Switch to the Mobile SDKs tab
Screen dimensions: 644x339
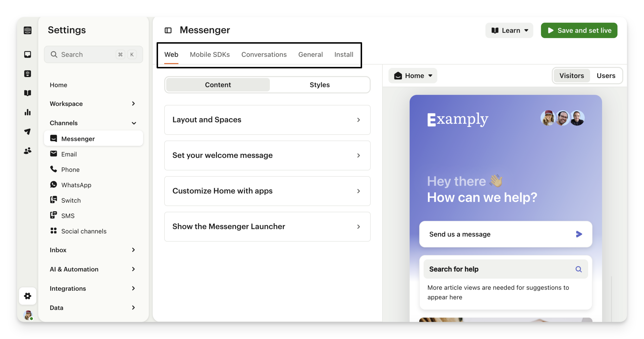(x=210, y=55)
